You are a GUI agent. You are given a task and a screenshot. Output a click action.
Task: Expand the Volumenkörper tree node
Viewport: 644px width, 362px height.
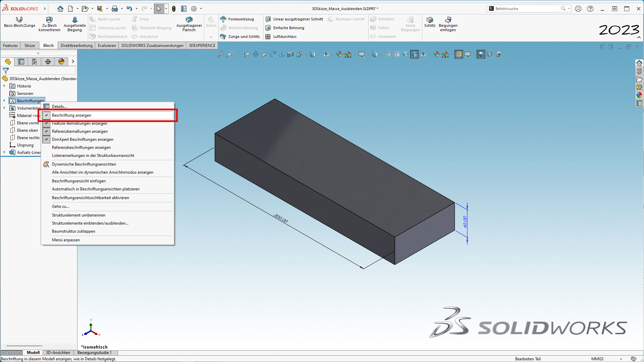pyautogui.click(x=4, y=108)
